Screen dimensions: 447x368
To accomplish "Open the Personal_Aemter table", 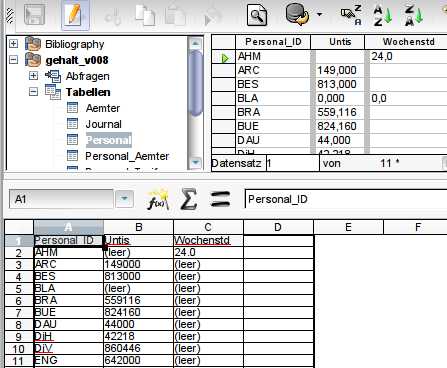I will [127, 156].
